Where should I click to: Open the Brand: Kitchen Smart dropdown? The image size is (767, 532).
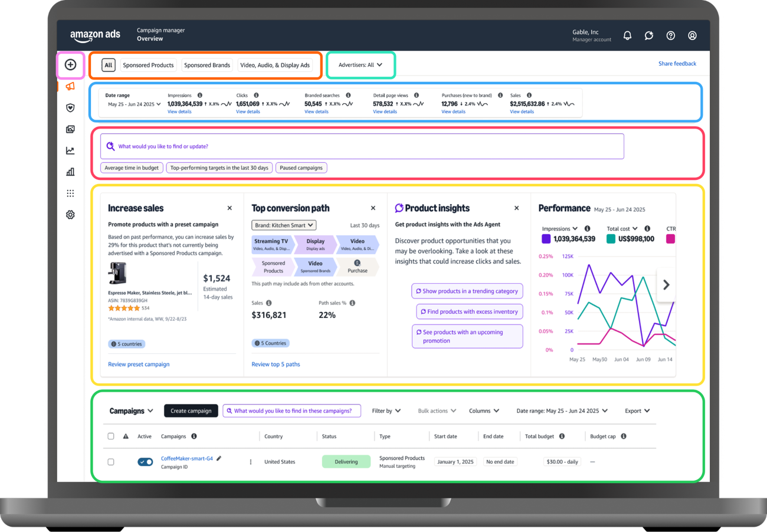tap(284, 225)
